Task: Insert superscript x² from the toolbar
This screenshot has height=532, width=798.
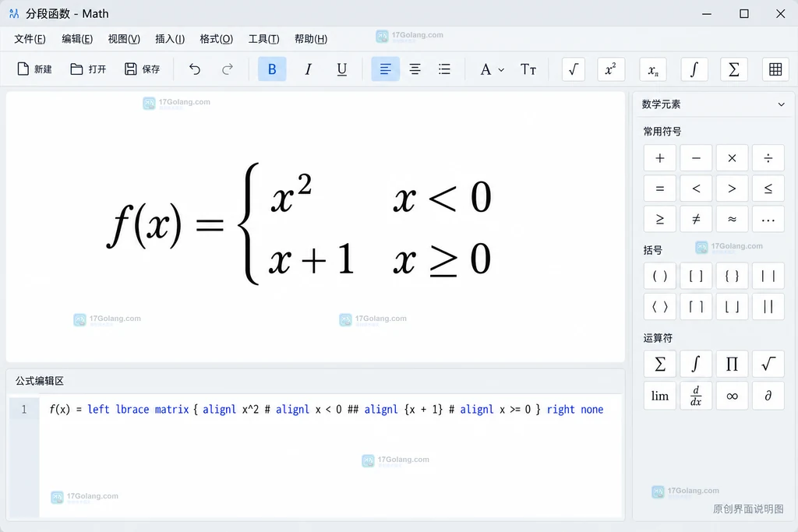Action: tap(611, 69)
